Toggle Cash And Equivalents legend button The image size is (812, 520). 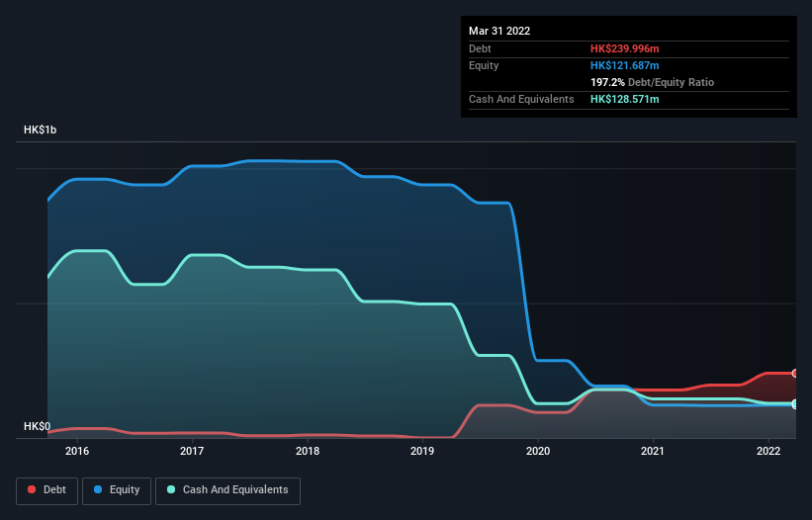pos(227,490)
